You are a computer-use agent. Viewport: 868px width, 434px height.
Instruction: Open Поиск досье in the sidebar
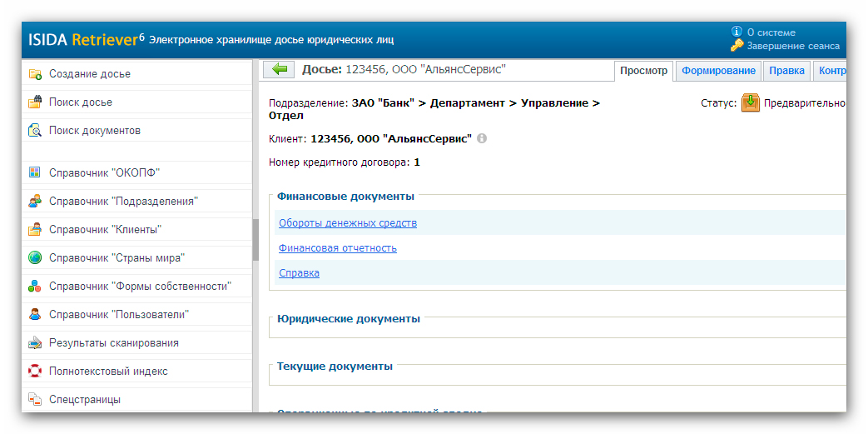[136, 102]
